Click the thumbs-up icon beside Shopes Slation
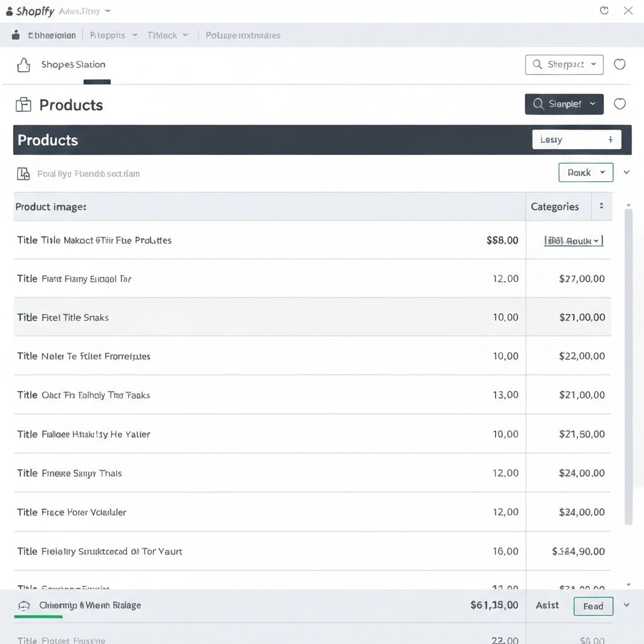The width and height of the screenshot is (644, 644). pyautogui.click(x=24, y=65)
